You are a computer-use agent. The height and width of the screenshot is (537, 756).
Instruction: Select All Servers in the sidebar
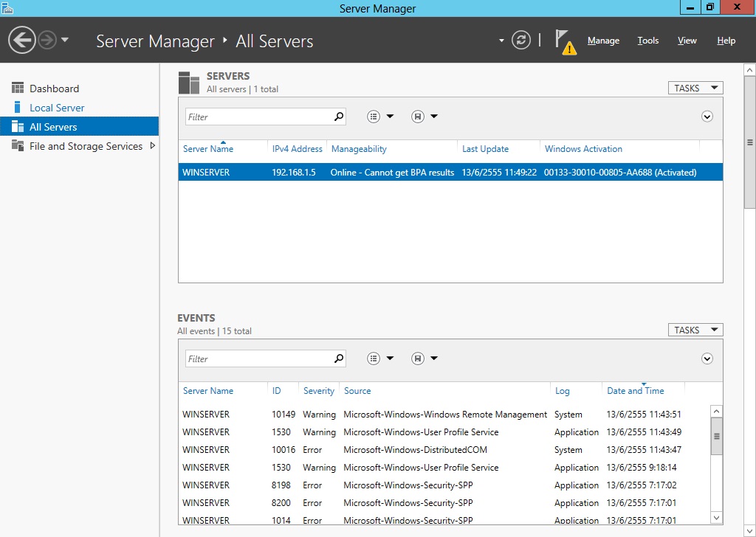pos(80,127)
